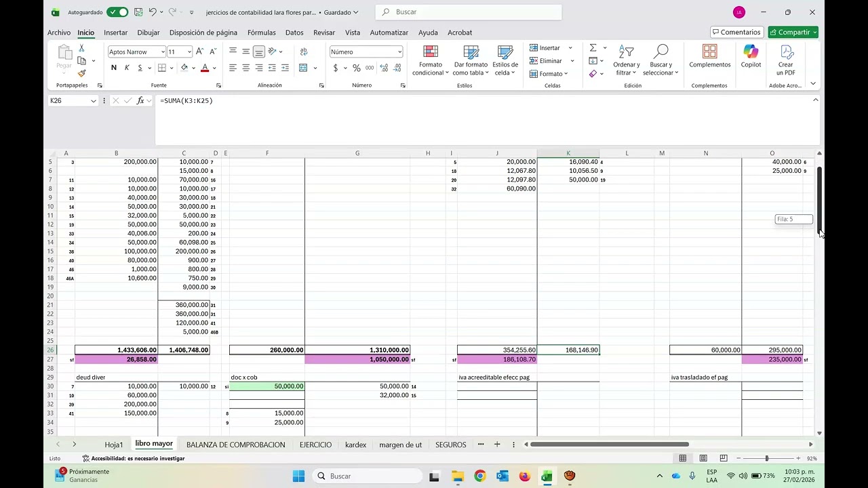This screenshot has height=488, width=868.
Task: Open the Archivo menu
Action: click(59, 33)
